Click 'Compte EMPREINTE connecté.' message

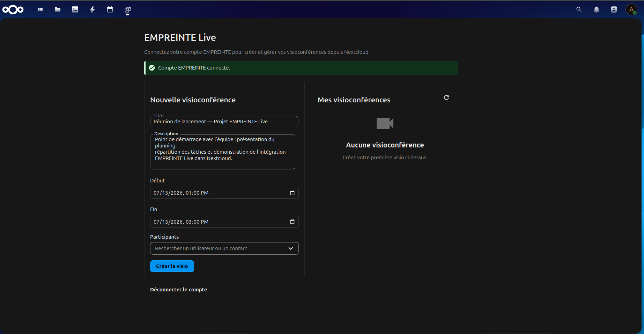[194, 68]
